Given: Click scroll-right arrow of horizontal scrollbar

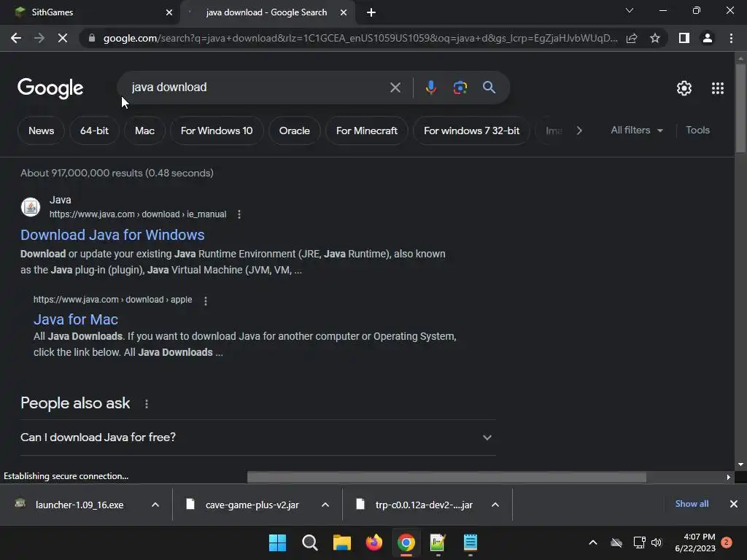Looking at the screenshot, I should point(728,477).
